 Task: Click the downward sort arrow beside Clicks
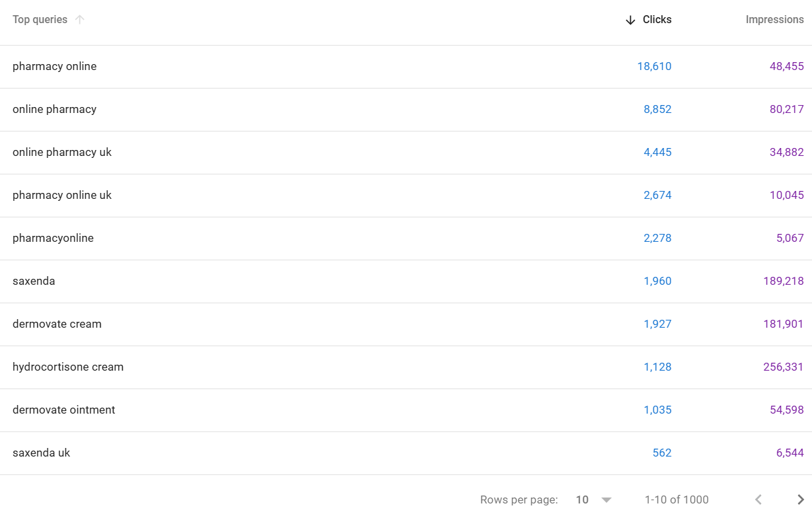click(x=630, y=20)
